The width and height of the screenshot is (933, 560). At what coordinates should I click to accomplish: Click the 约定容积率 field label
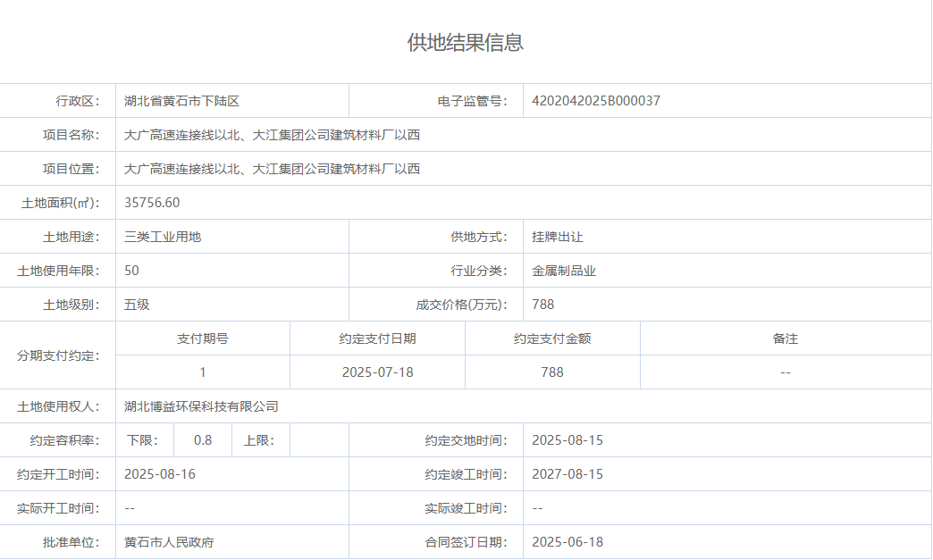[65, 440]
